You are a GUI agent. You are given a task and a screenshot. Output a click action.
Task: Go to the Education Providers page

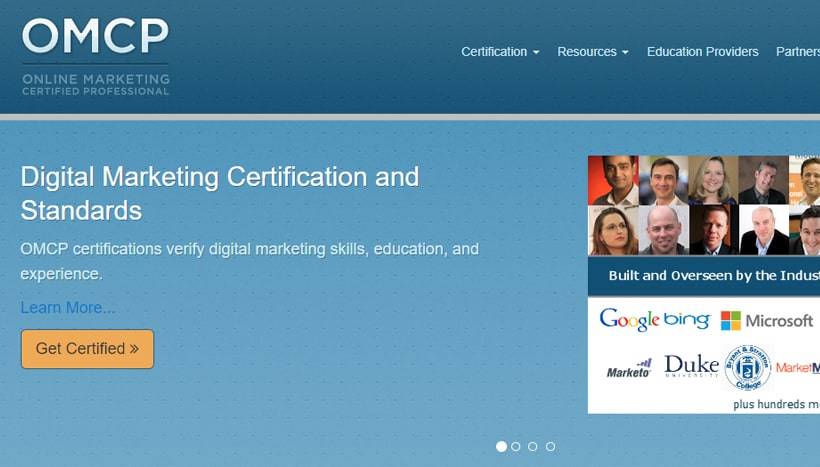pyautogui.click(x=702, y=52)
